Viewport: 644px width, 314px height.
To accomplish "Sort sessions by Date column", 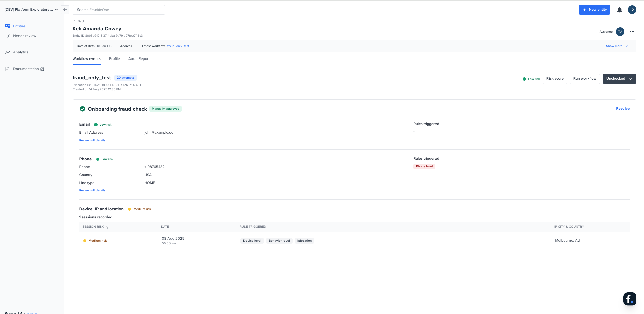I will pos(172,227).
